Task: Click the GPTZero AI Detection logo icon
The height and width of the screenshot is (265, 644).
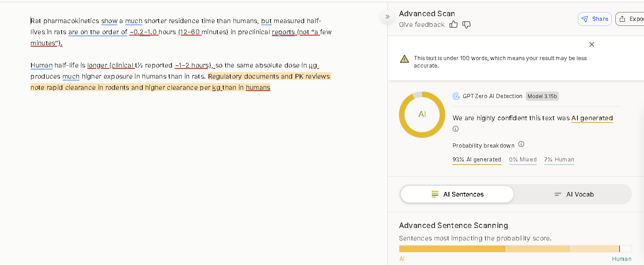Action: tap(456, 96)
